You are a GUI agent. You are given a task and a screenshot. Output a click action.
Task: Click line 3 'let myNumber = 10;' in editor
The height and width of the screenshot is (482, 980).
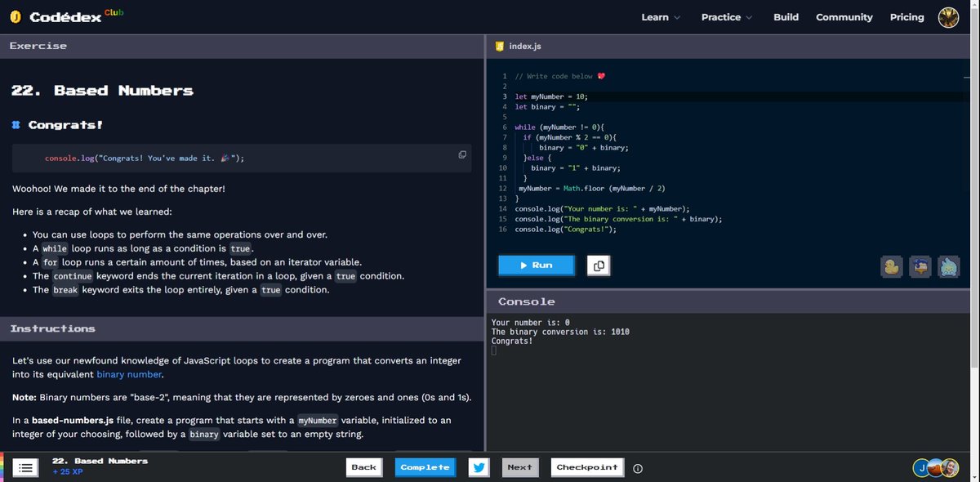[551, 96]
